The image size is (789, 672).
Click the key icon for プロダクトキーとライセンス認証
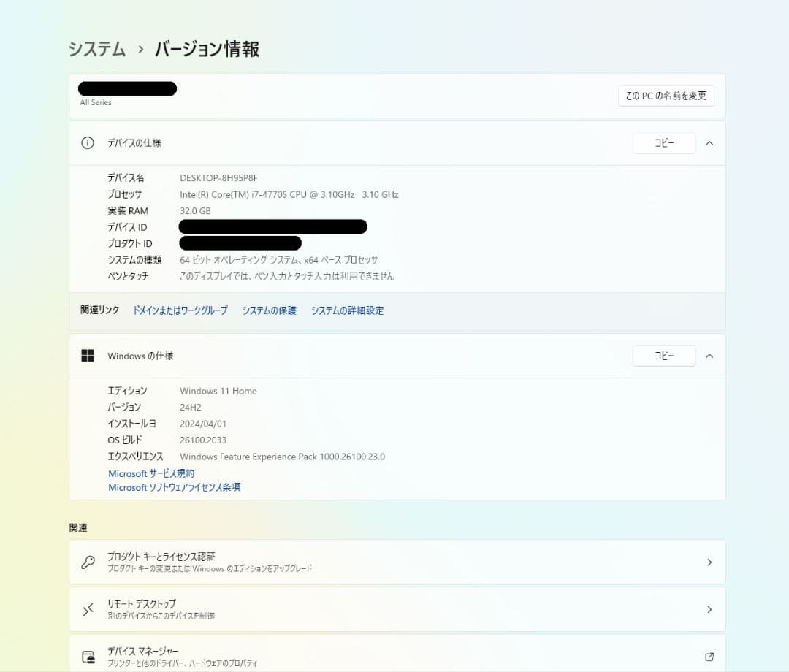point(88,561)
